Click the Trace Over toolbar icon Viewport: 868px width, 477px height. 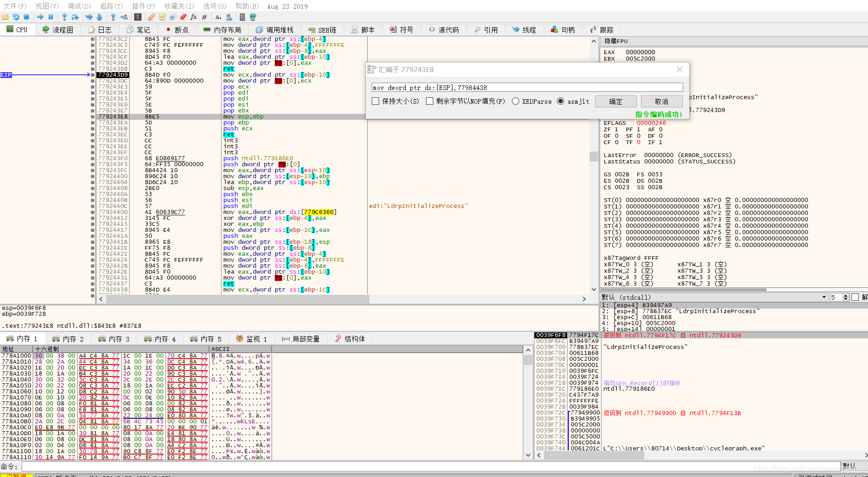99,17
